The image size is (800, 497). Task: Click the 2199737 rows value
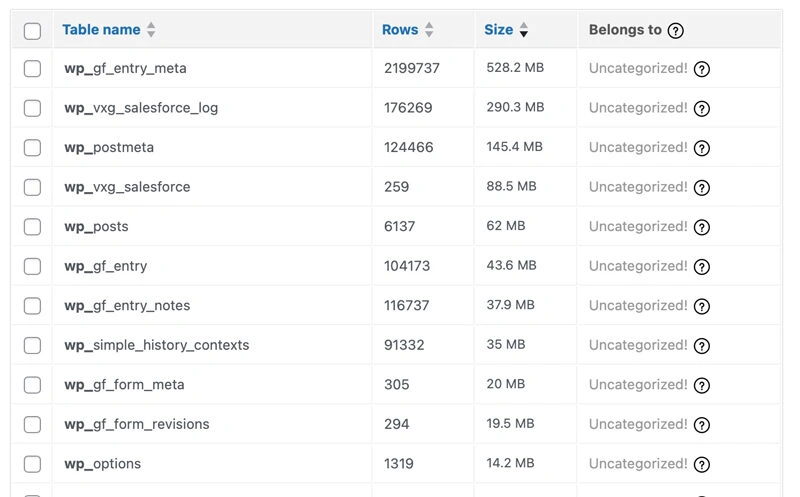pyautogui.click(x=412, y=68)
